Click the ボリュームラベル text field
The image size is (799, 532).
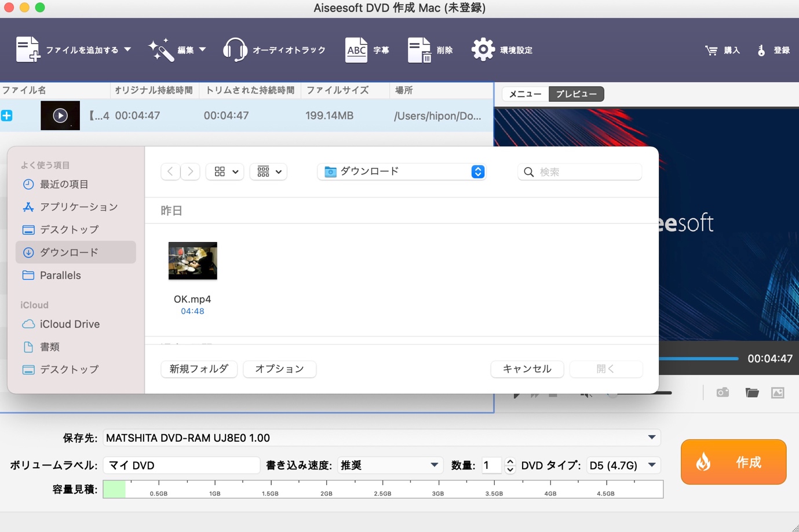pos(181,465)
